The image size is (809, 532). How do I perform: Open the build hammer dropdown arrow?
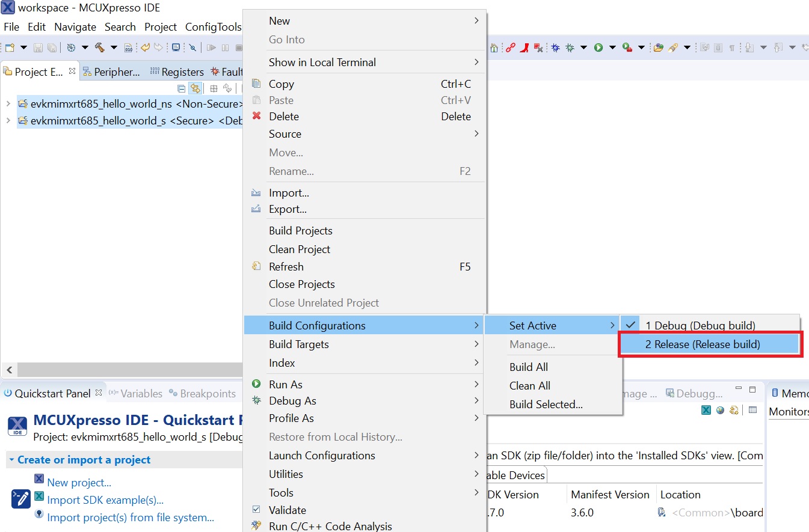coord(114,47)
